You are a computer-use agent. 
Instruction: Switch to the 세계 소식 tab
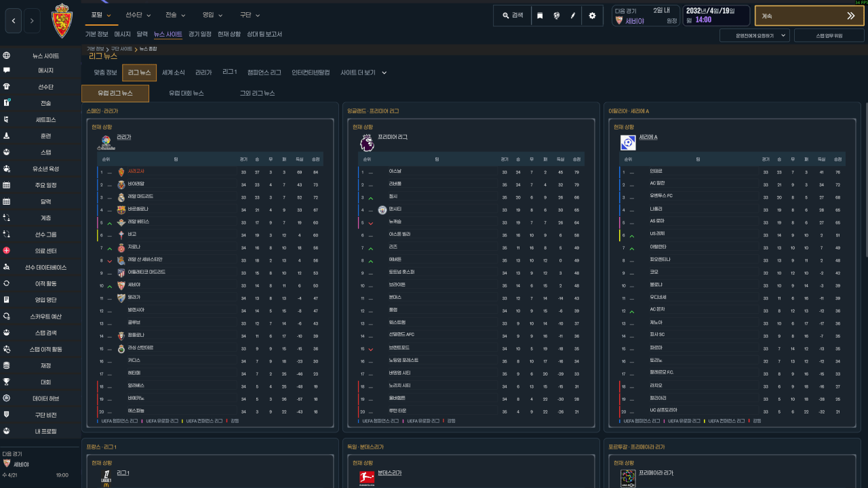(x=174, y=73)
